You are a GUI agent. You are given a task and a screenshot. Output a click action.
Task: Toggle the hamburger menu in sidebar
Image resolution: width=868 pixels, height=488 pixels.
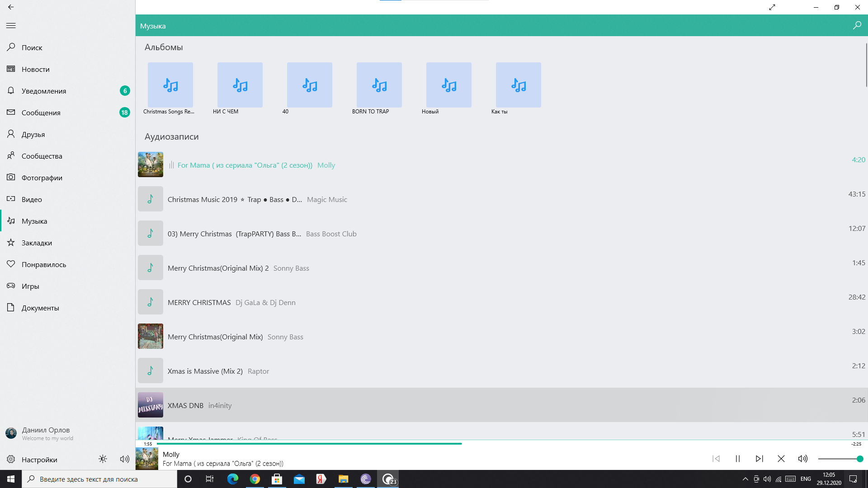11,26
